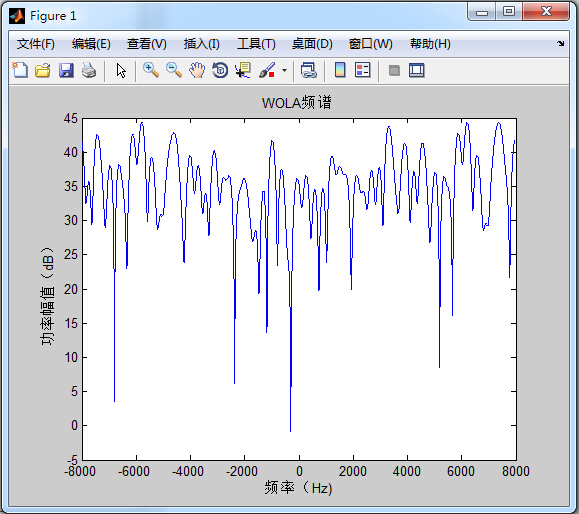This screenshot has width=579, height=514.
Task: Open the 文件(F) menu
Action: point(36,44)
